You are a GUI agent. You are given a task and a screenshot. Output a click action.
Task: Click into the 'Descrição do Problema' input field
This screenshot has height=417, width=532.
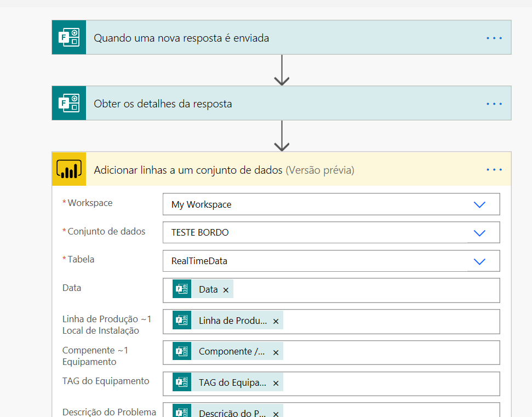click(331, 410)
